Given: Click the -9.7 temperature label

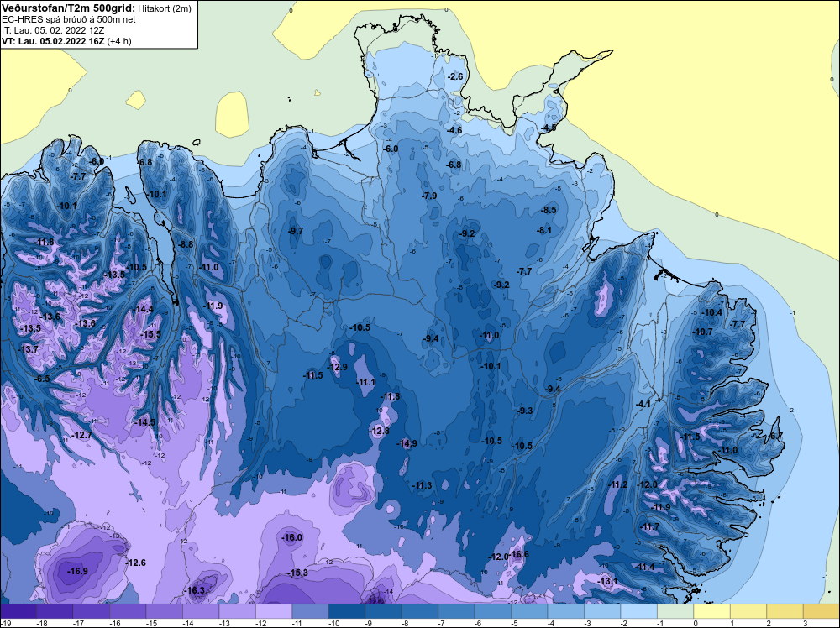Looking at the screenshot, I should pyautogui.click(x=295, y=231).
